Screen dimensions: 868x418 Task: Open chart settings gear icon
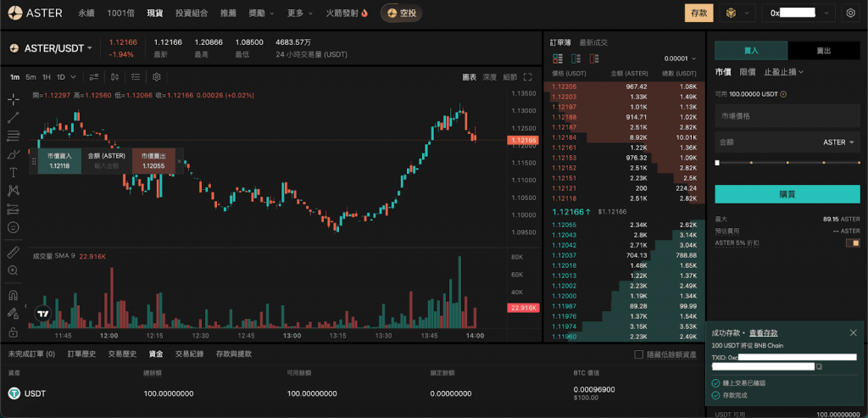pyautogui.click(x=157, y=77)
